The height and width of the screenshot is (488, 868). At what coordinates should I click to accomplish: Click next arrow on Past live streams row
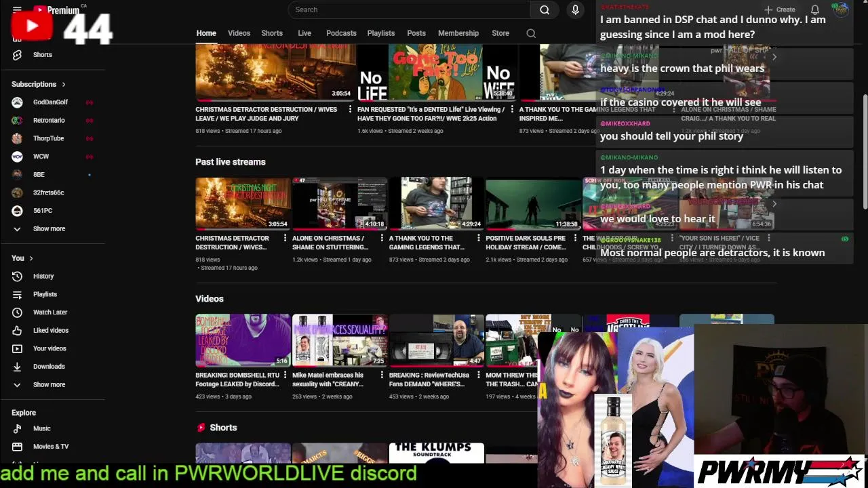pyautogui.click(x=774, y=203)
